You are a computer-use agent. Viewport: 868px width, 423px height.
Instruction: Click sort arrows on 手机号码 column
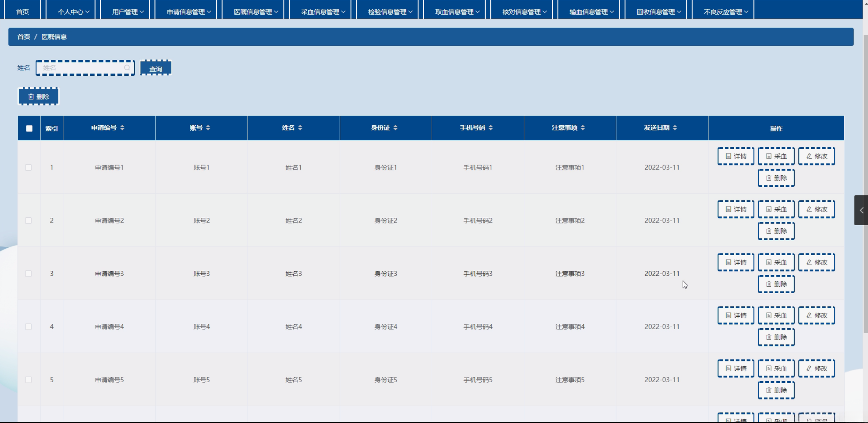tap(491, 128)
